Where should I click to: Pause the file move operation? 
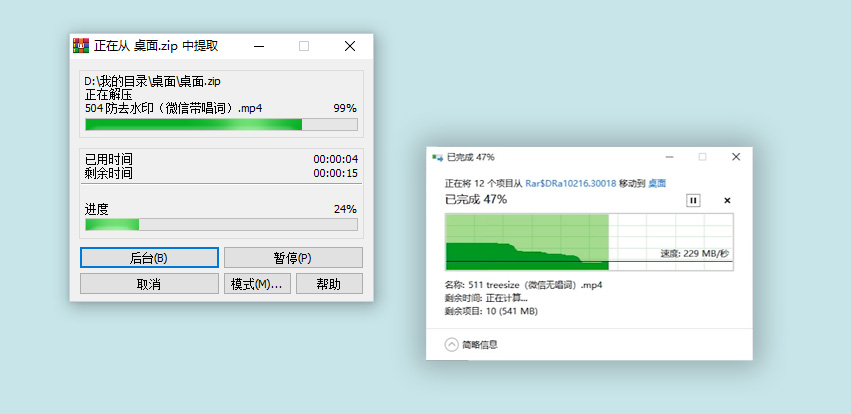click(693, 200)
